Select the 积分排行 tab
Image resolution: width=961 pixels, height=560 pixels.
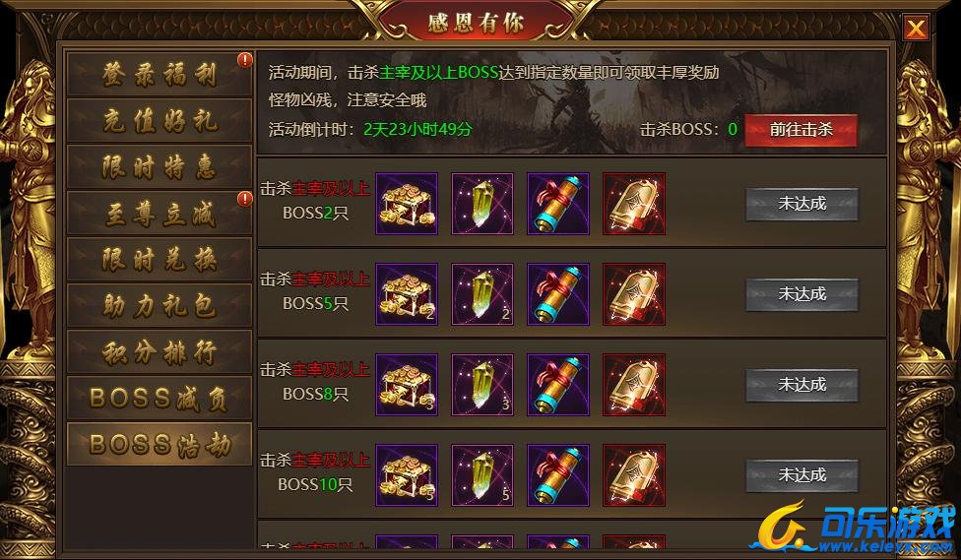[x=160, y=352]
